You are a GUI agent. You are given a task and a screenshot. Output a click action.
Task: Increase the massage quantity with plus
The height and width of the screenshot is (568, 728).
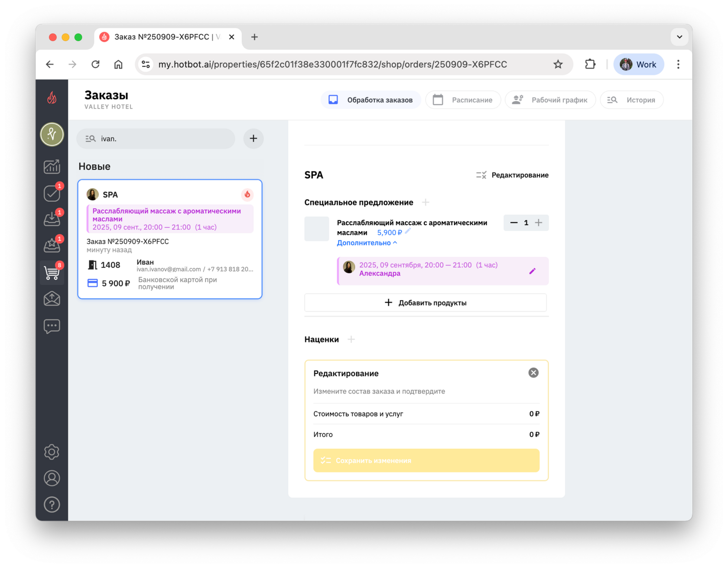pyautogui.click(x=539, y=223)
